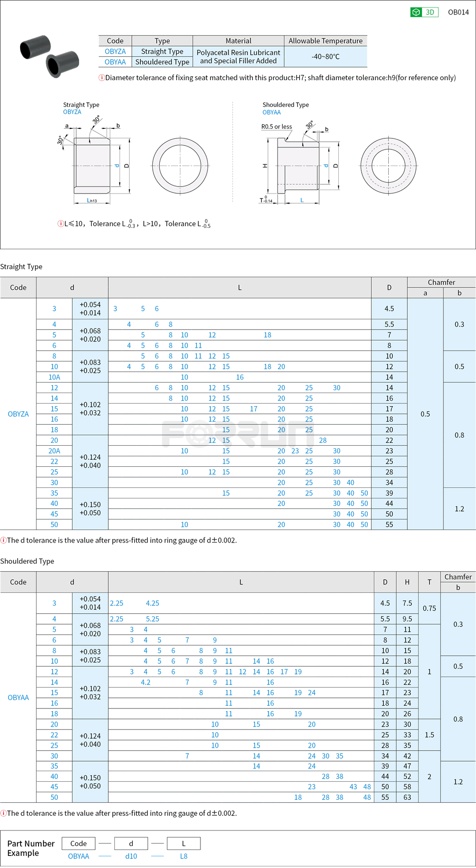
Task: Select d value 20A in the Straight Type table
Action: coord(54,451)
